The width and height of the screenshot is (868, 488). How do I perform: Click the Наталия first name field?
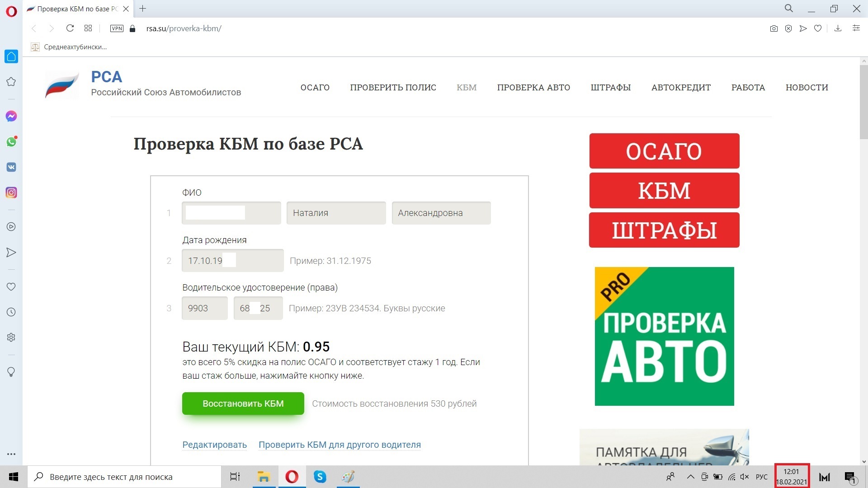coord(336,213)
